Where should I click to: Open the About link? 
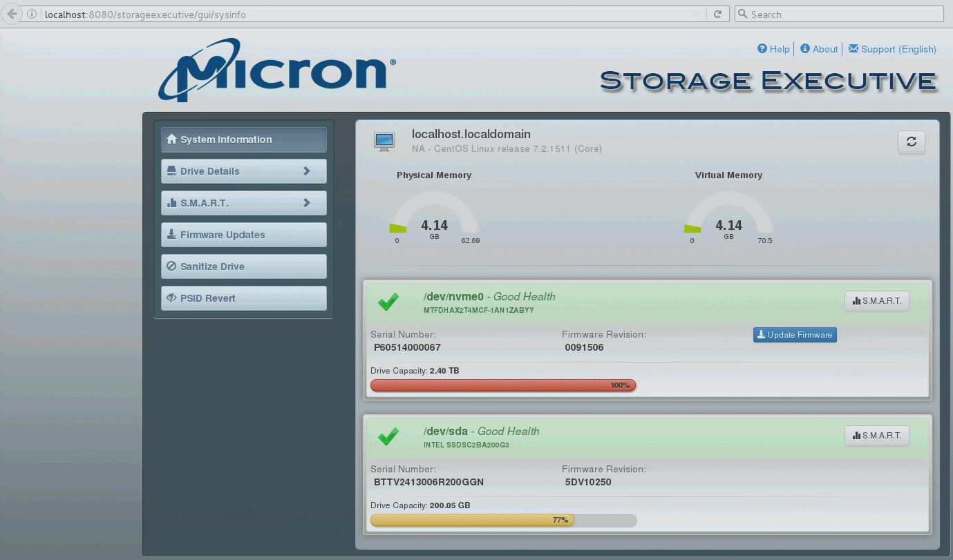tap(825, 49)
